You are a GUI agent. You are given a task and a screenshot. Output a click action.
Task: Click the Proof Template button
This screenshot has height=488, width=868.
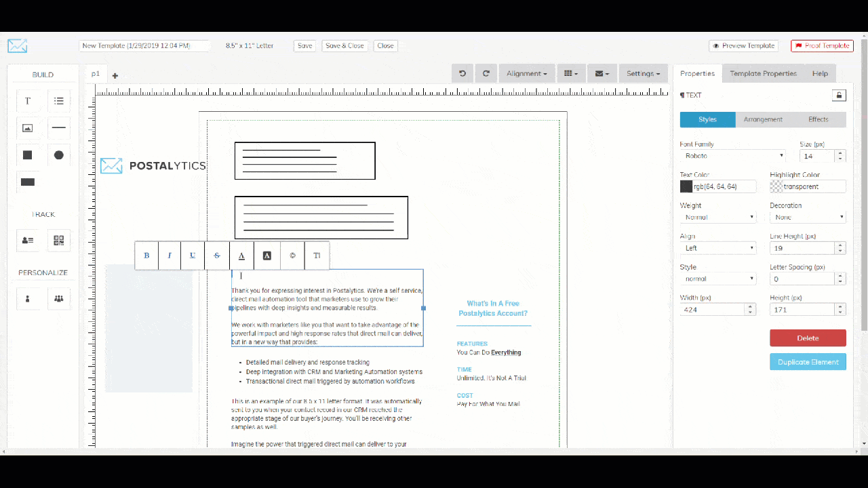click(x=821, y=45)
